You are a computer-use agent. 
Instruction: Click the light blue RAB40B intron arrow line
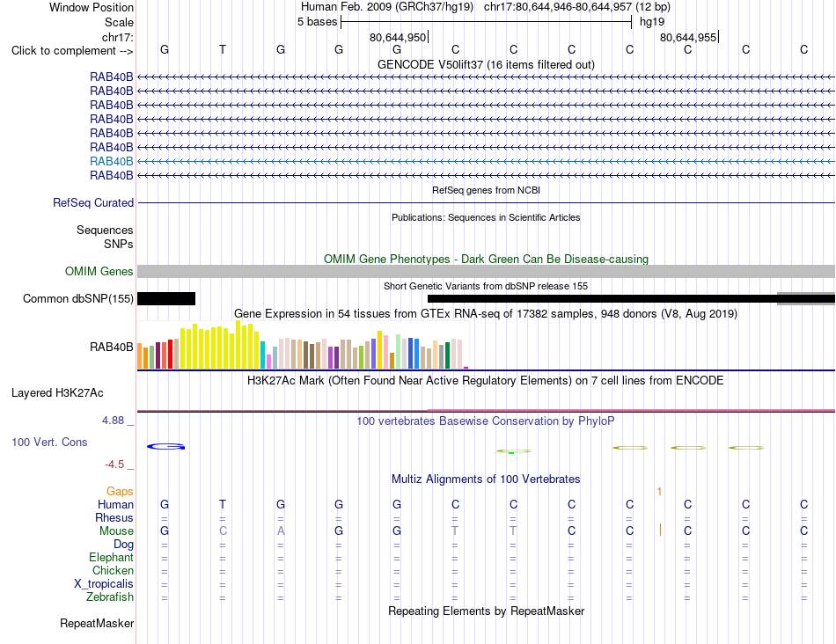point(486,161)
